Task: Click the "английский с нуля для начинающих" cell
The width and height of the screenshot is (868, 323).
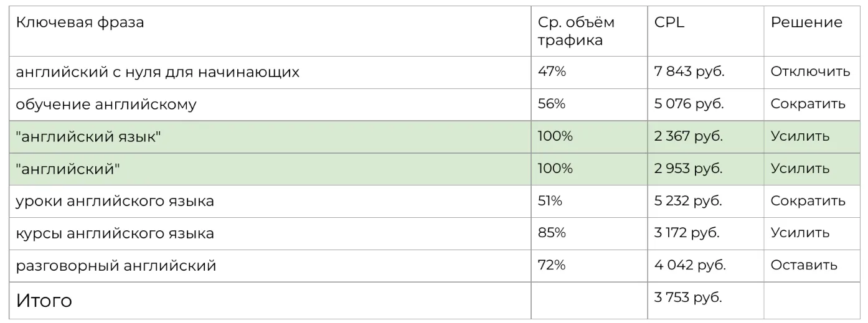Action: [x=158, y=72]
